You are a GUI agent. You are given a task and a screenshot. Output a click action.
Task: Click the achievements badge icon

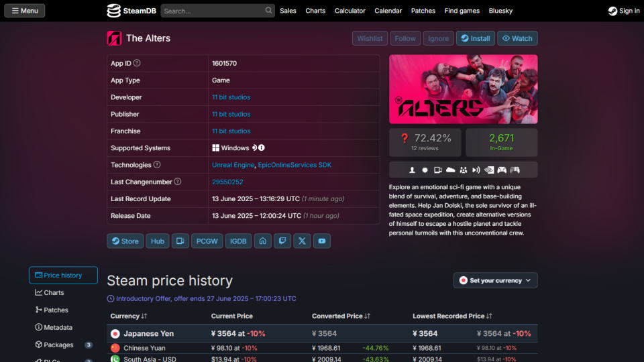pyautogui.click(x=425, y=170)
